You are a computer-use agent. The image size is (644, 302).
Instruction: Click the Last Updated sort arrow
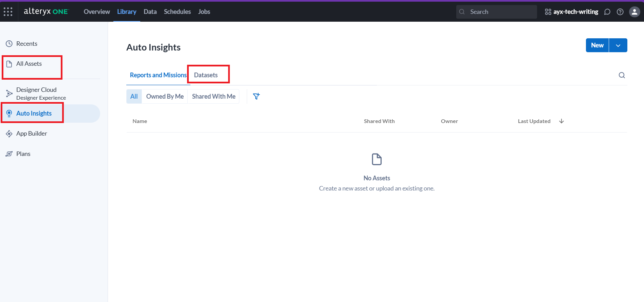(x=562, y=121)
